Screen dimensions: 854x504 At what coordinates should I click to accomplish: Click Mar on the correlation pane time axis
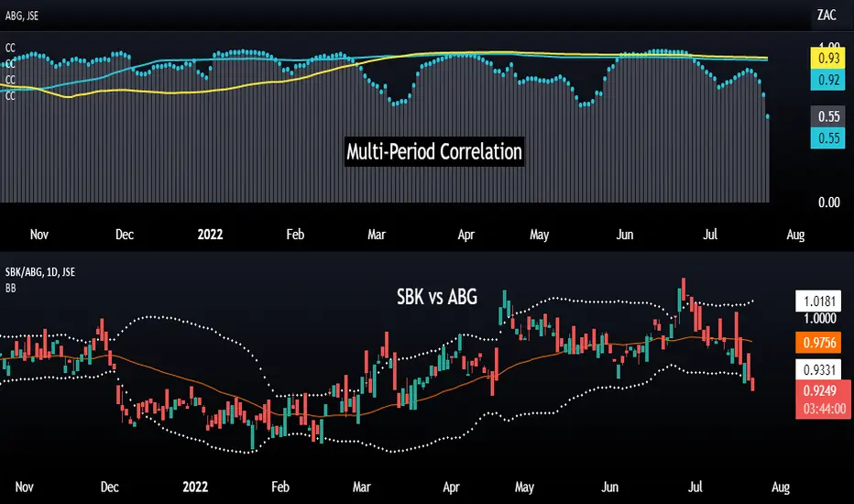click(x=377, y=235)
